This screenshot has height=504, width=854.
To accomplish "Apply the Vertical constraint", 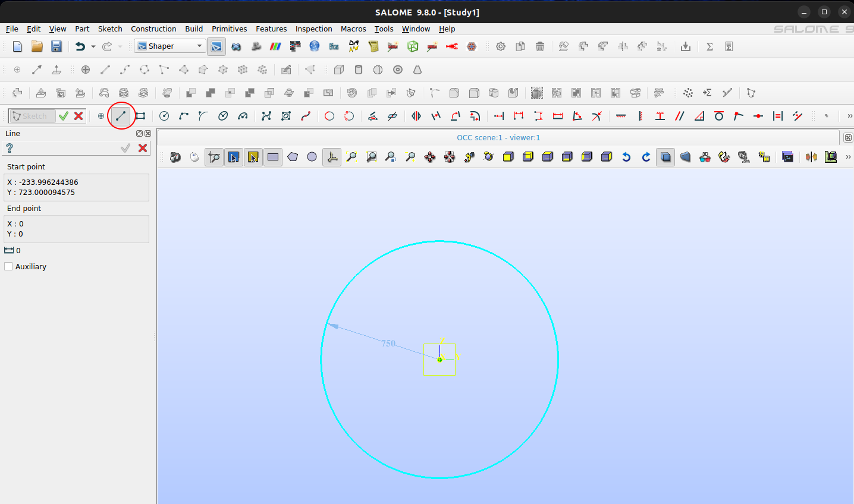I will point(640,116).
